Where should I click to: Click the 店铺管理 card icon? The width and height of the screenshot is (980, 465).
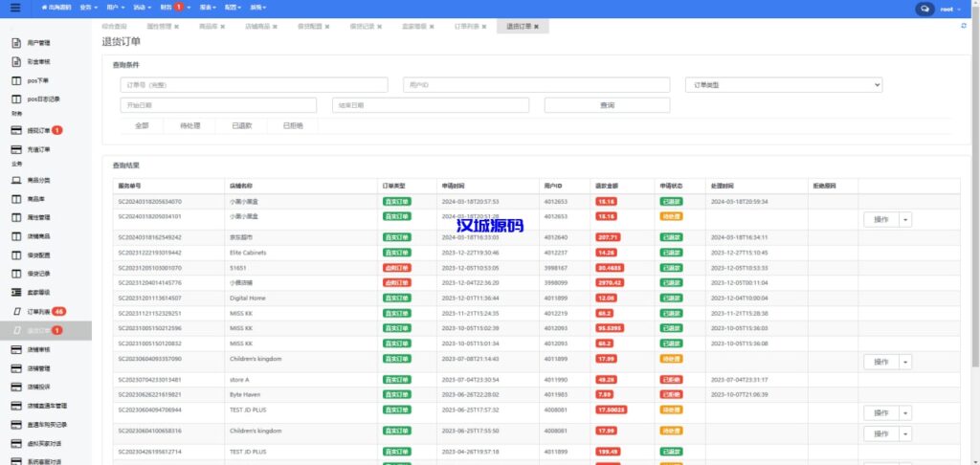point(17,368)
